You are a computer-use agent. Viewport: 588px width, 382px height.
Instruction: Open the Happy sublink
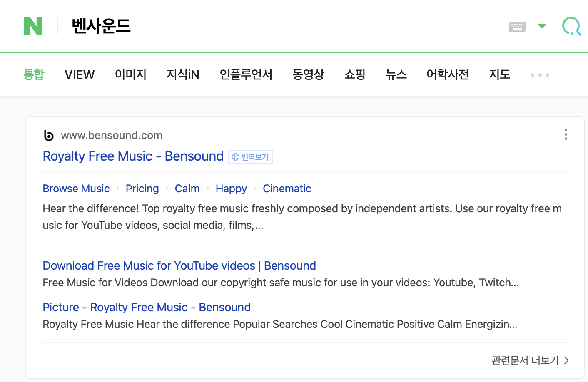pos(231,189)
